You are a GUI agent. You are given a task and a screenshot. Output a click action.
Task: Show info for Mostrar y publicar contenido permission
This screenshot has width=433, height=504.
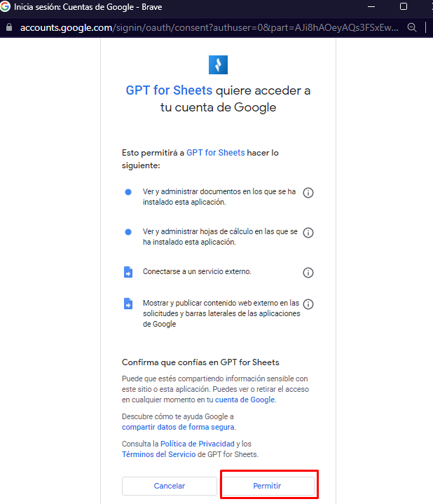(308, 304)
